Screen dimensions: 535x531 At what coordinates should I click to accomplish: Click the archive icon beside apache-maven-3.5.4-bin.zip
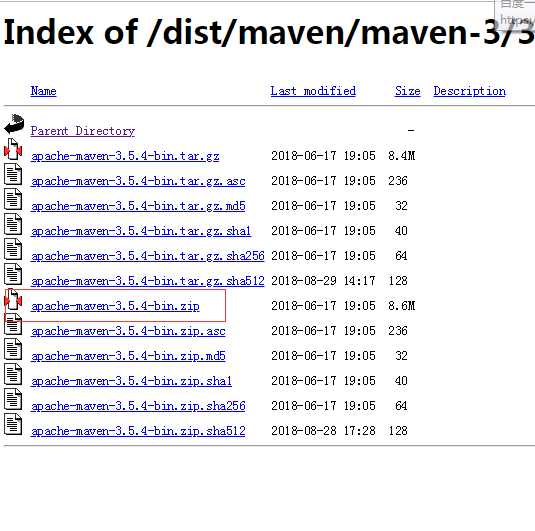(13, 299)
